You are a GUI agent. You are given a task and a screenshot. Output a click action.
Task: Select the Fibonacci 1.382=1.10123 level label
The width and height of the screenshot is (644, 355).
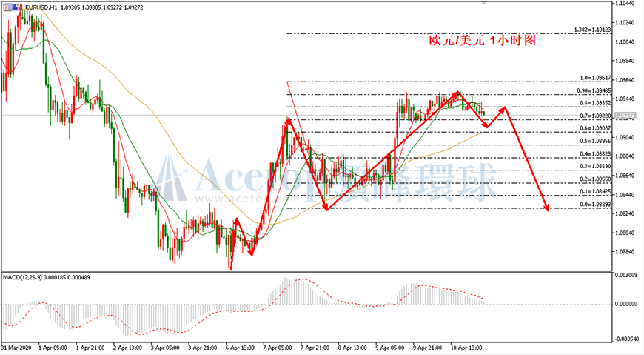[592, 30]
